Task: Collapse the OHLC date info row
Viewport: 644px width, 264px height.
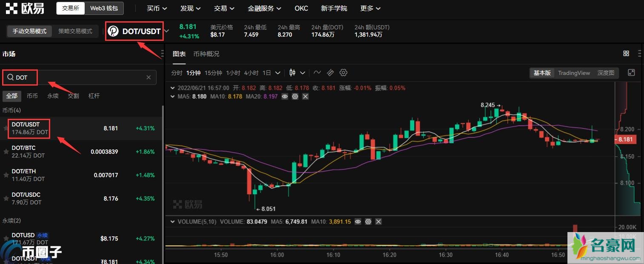Action: 172,88
